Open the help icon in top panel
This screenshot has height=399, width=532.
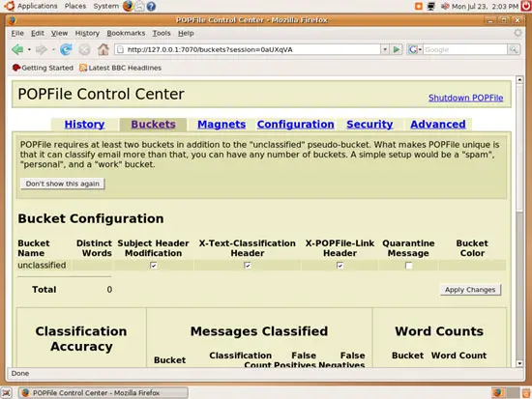pyautogui.click(x=151, y=6)
